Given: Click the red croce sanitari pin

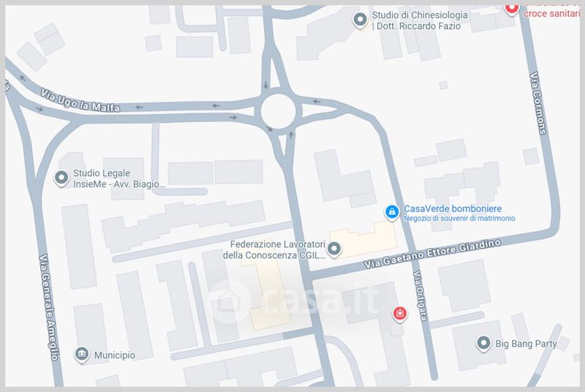Looking at the screenshot, I should tap(512, 9).
